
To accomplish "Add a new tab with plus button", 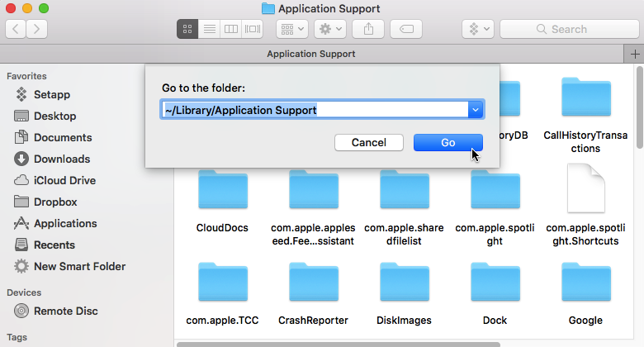I will 635,54.
